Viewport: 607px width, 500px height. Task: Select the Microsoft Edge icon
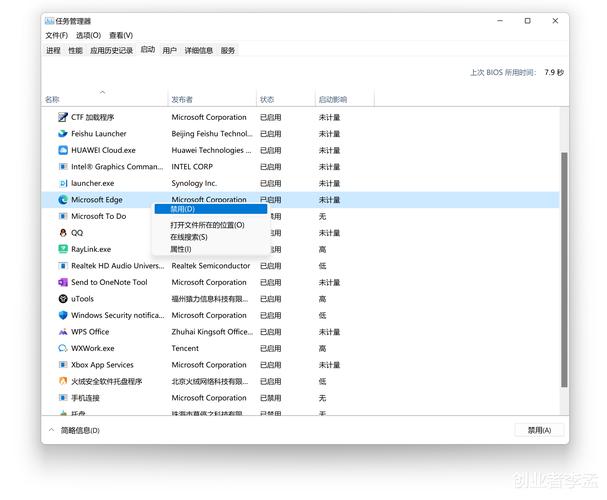tap(63, 200)
